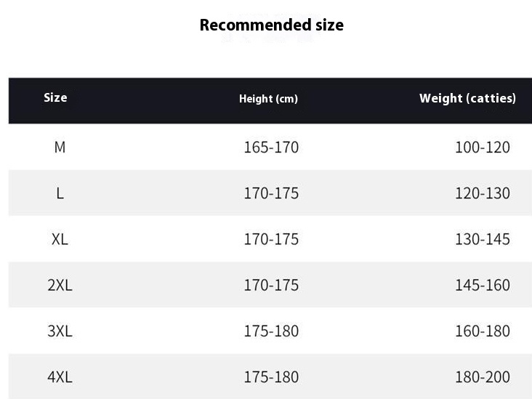Click the 165-170 height value
The height and width of the screenshot is (399, 532).
(271, 148)
